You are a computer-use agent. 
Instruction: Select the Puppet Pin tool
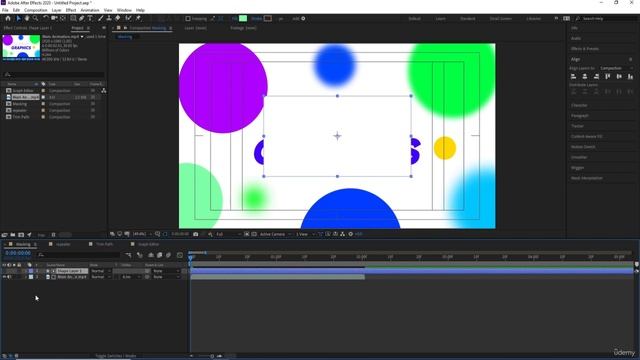[138, 18]
